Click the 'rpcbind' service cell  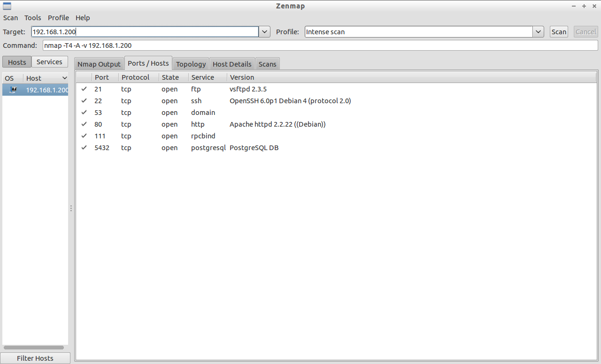coord(203,136)
